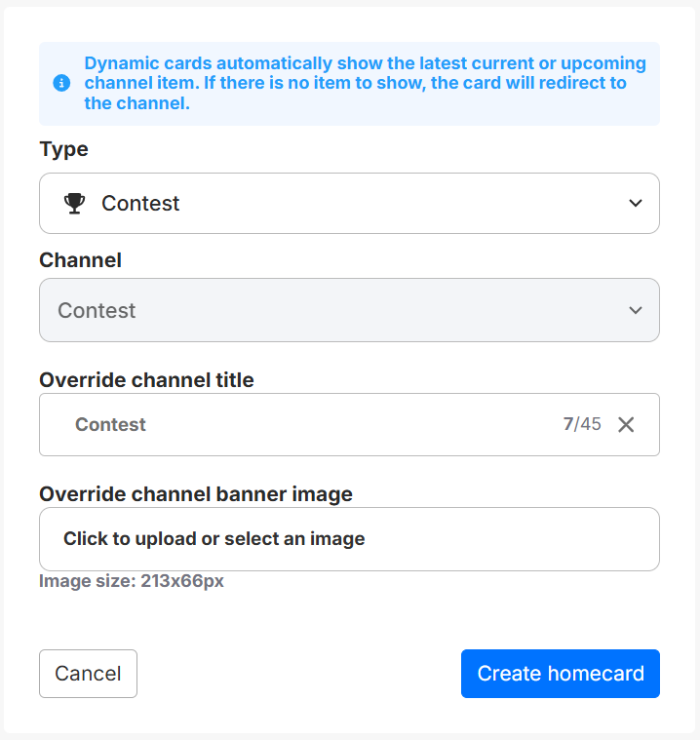Click the Dynamic cards info banner text
The image size is (700, 740).
(365, 83)
